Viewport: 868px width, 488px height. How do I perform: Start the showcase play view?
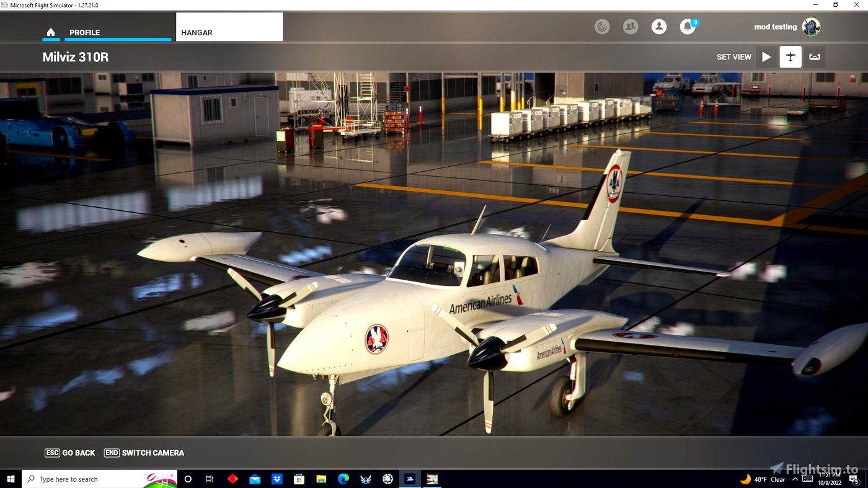coord(766,57)
